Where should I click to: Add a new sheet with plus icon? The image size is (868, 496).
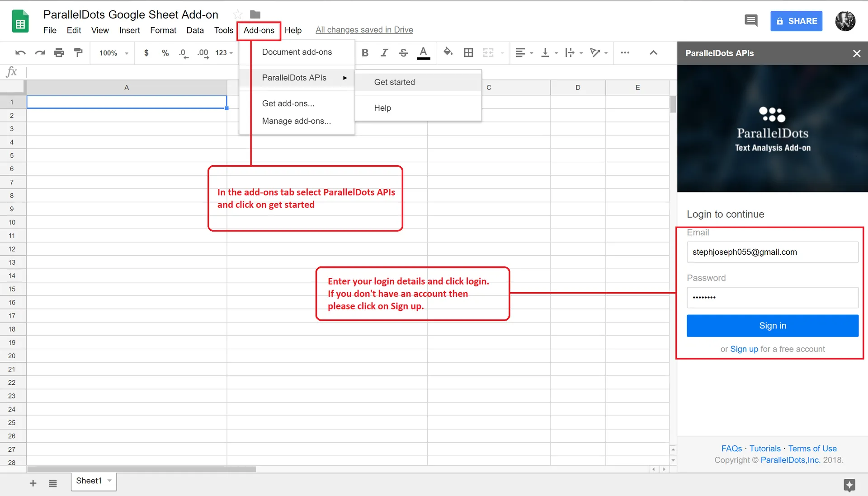click(33, 483)
